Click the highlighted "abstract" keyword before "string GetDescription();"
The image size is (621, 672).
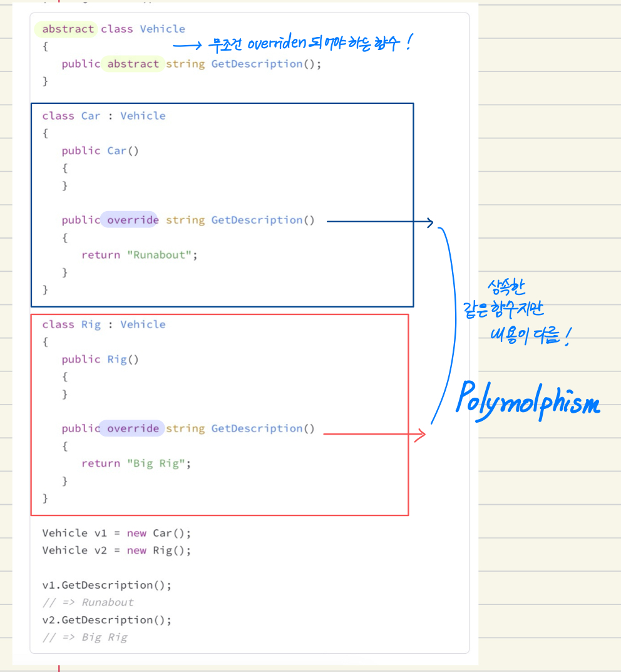pos(133,64)
